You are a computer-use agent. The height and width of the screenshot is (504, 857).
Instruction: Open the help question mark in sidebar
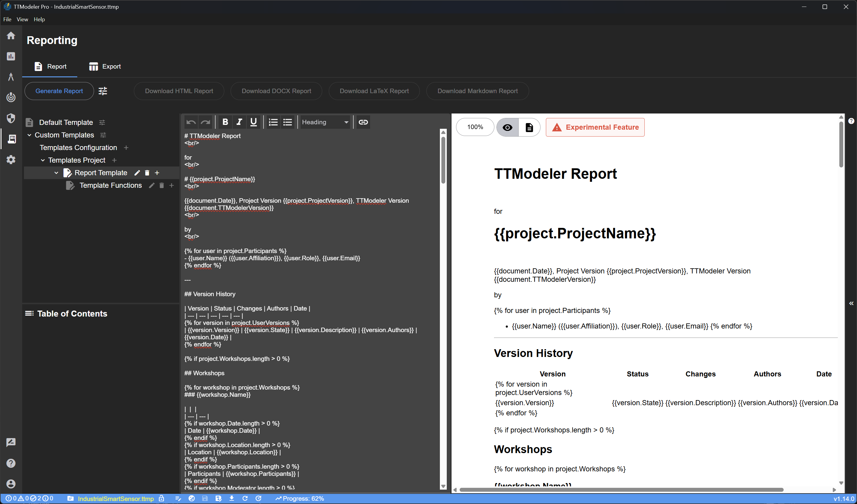pos(11,463)
